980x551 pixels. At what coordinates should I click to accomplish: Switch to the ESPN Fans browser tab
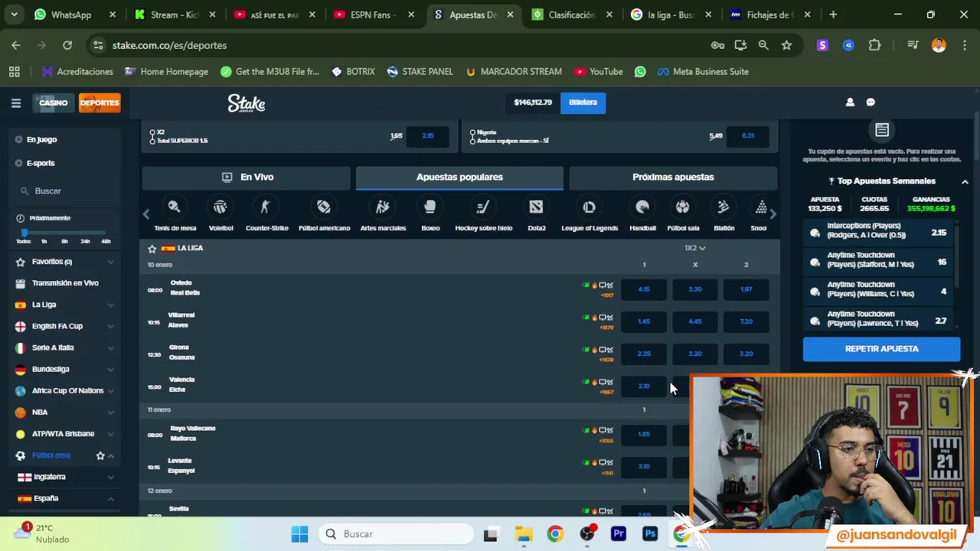pos(374,15)
